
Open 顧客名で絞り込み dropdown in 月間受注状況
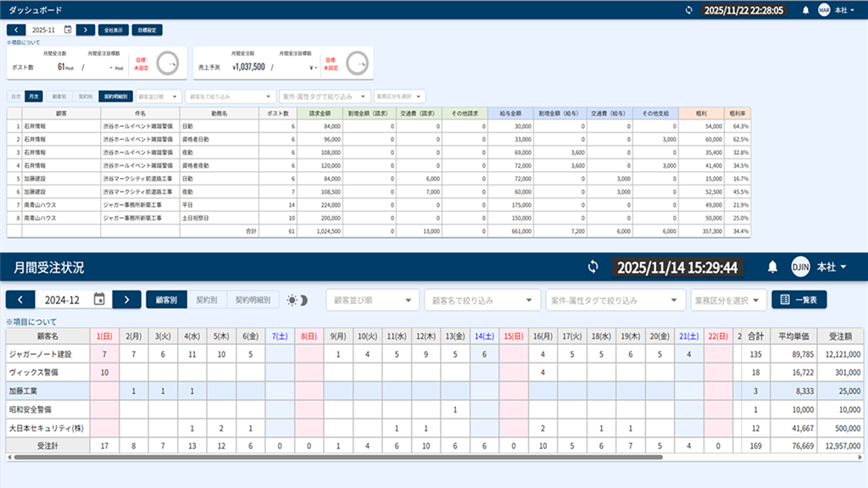coord(482,301)
